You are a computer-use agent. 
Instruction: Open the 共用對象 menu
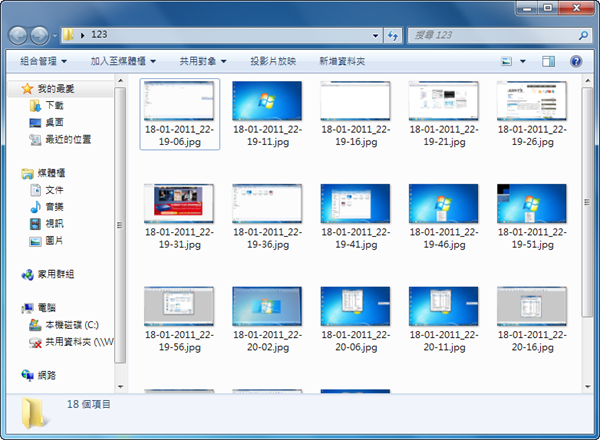pos(203,61)
